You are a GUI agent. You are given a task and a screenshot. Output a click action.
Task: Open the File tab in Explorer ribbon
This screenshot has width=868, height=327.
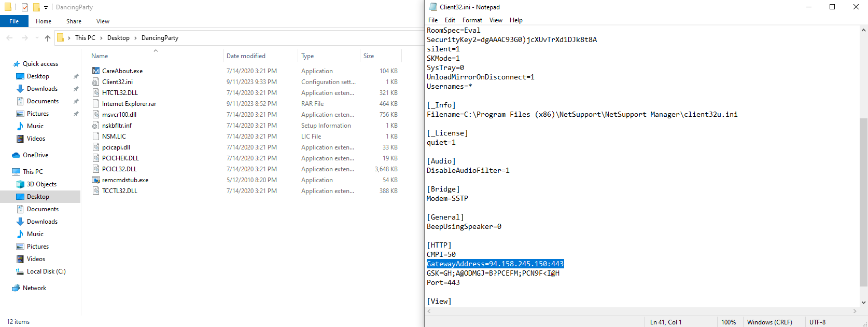(x=14, y=21)
